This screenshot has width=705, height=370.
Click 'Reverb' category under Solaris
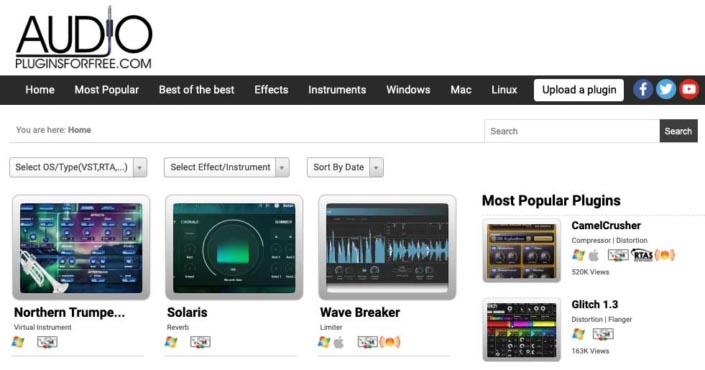pyautogui.click(x=178, y=327)
